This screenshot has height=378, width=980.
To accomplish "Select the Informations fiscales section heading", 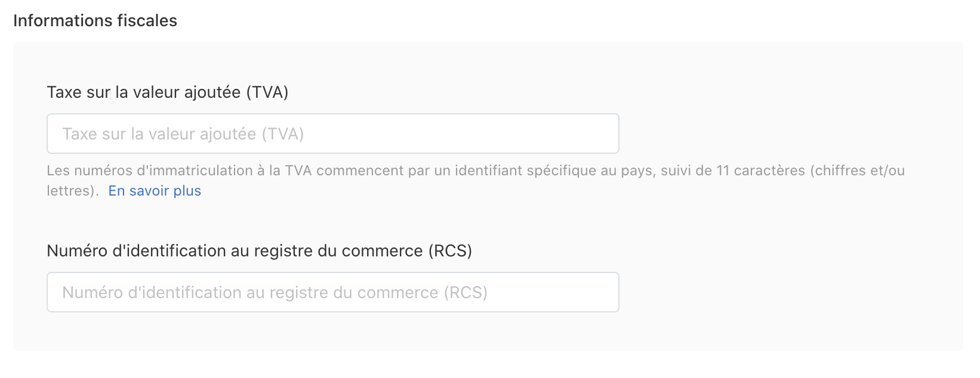I will point(95,21).
